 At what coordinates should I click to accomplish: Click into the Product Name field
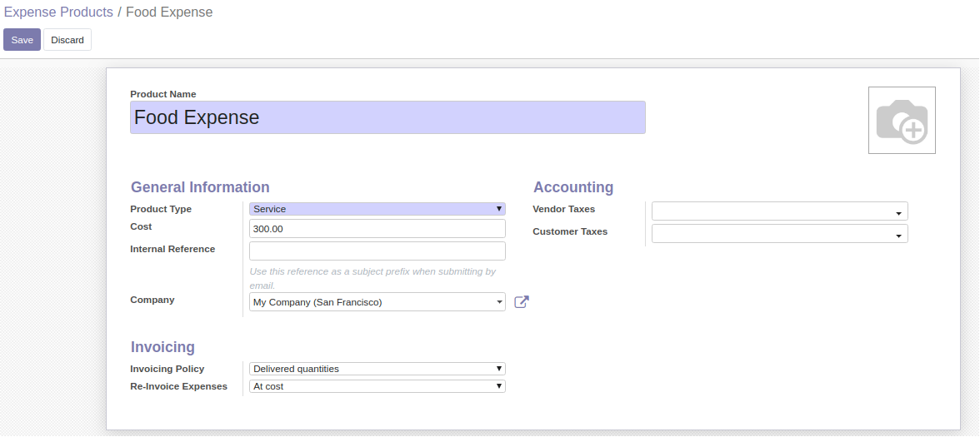pos(387,117)
